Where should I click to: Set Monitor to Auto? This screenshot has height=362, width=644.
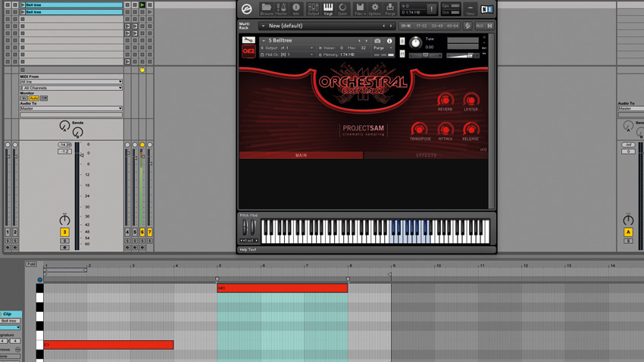pyautogui.click(x=33, y=98)
